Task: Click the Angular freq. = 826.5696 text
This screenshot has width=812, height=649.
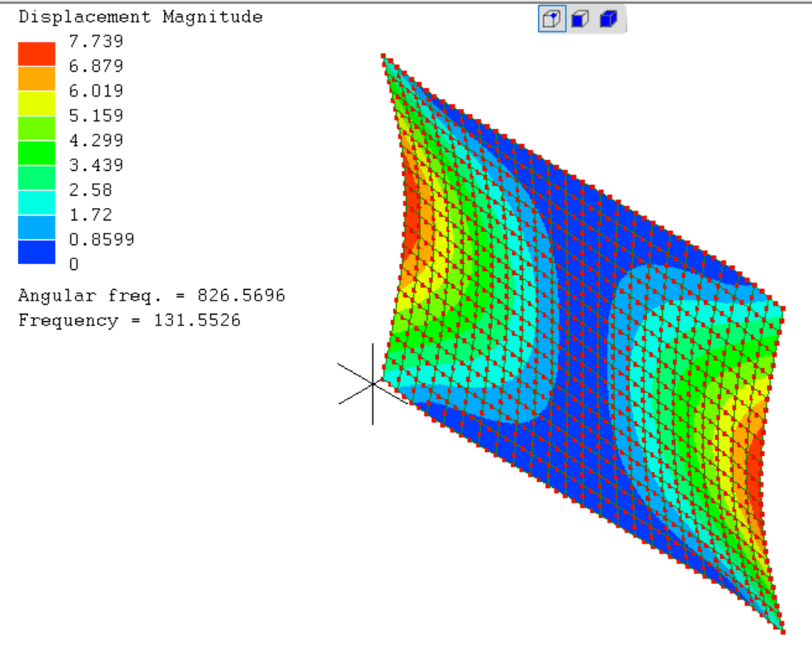Action: (x=152, y=296)
